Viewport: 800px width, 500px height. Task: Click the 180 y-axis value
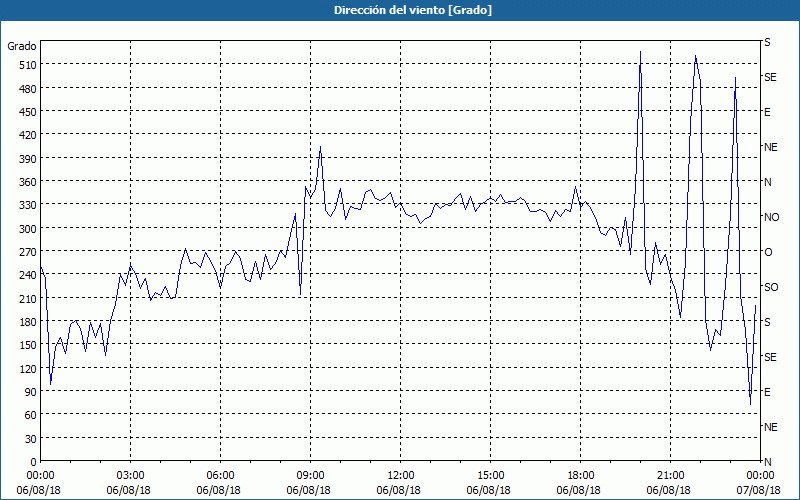point(28,322)
